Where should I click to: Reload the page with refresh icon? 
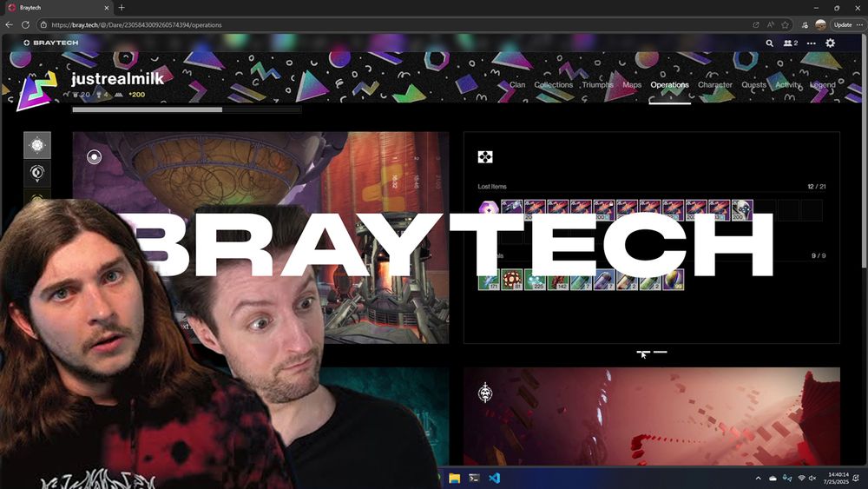pos(25,25)
